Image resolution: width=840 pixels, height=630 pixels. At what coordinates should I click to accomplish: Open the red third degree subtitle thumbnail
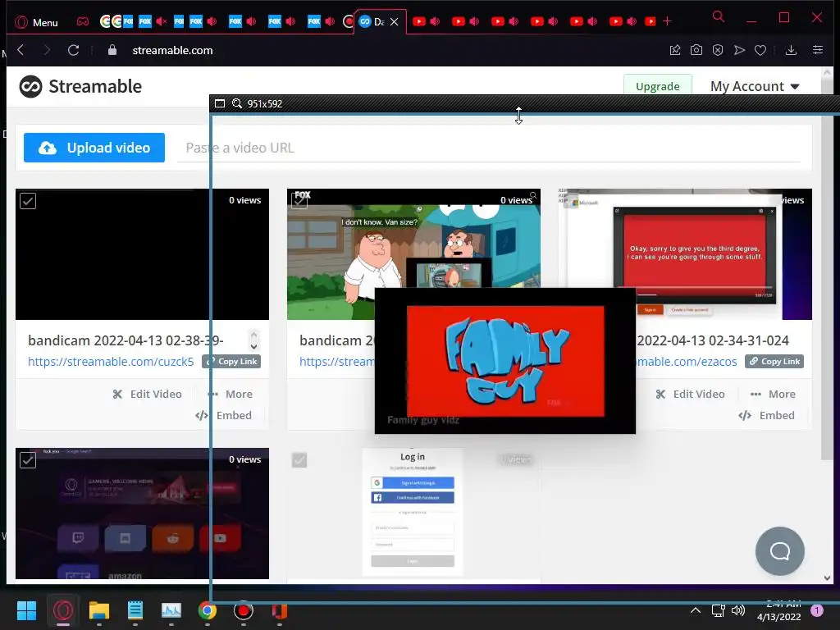695,253
